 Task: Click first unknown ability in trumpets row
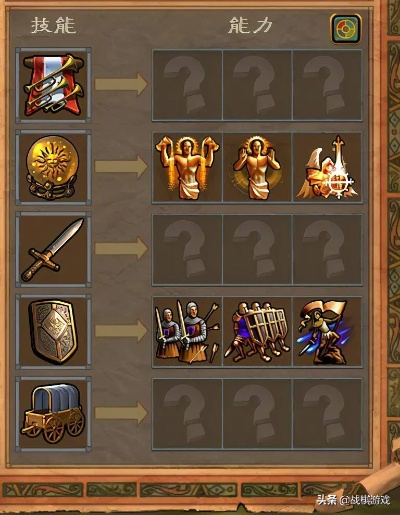(x=187, y=85)
